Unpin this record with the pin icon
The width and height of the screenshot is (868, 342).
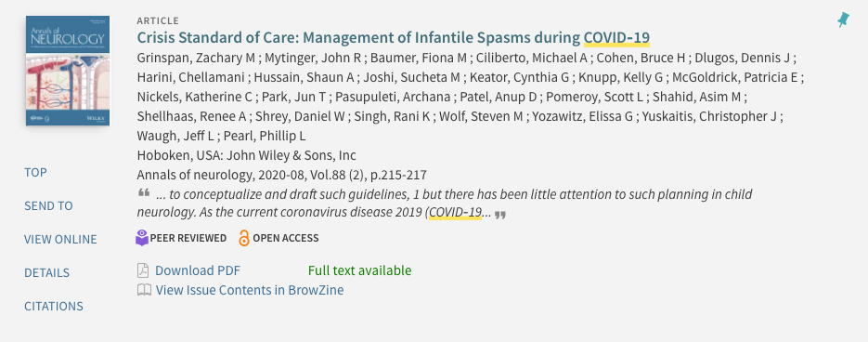coord(843,21)
